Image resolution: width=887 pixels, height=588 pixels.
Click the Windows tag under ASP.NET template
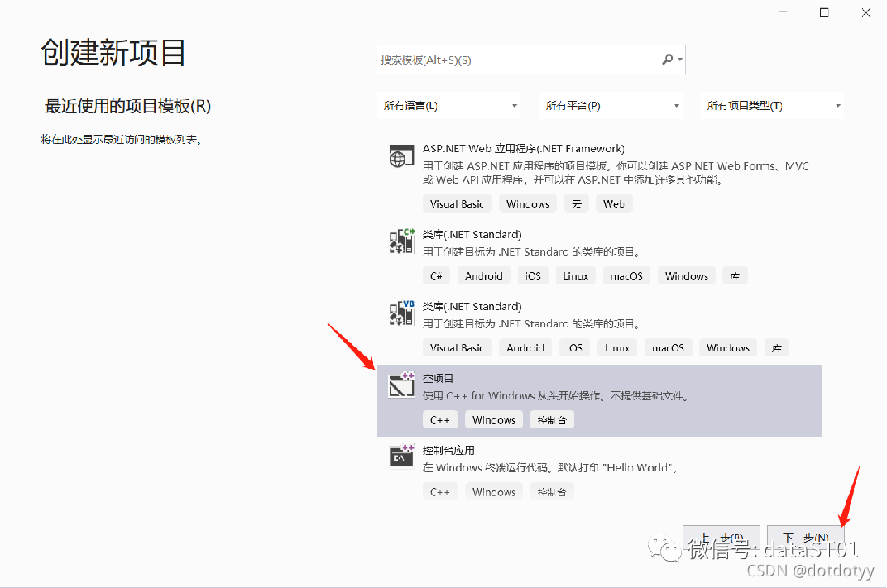[528, 203]
